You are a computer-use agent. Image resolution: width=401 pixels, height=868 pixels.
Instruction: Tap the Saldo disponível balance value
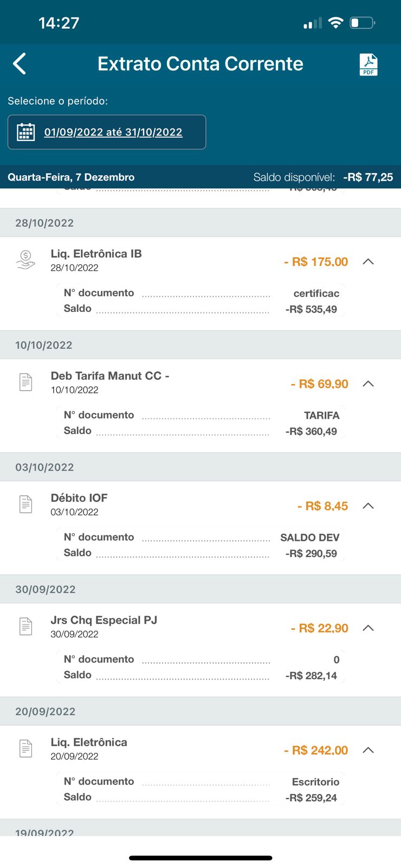(368, 177)
